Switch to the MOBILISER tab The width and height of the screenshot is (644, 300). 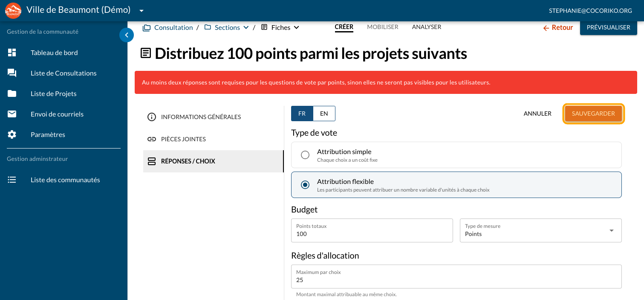coord(382,27)
